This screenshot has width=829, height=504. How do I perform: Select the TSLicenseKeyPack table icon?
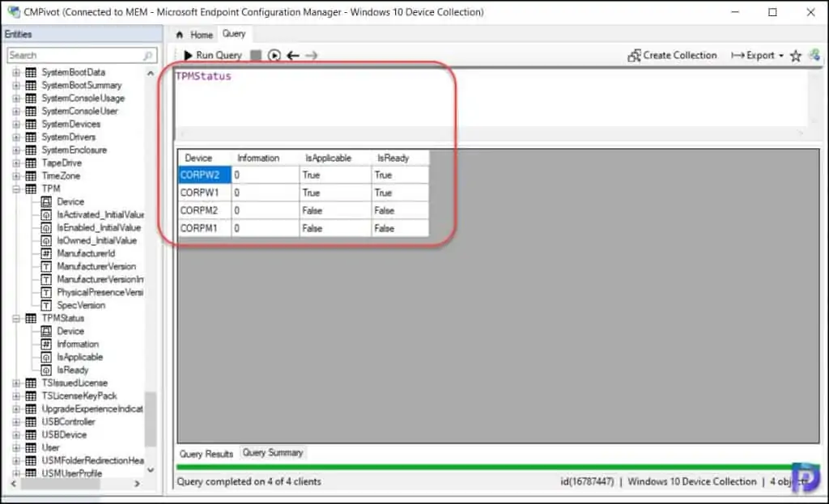coord(32,396)
